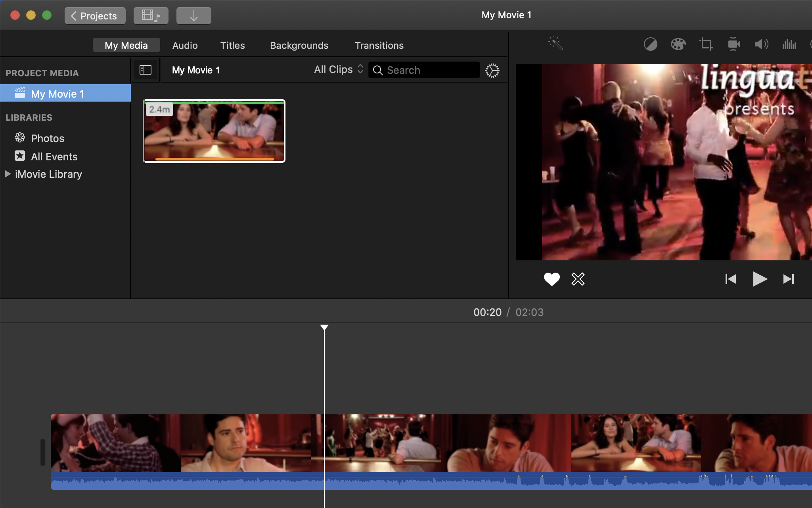Go back to Projects
The image size is (812, 508).
(x=95, y=16)
